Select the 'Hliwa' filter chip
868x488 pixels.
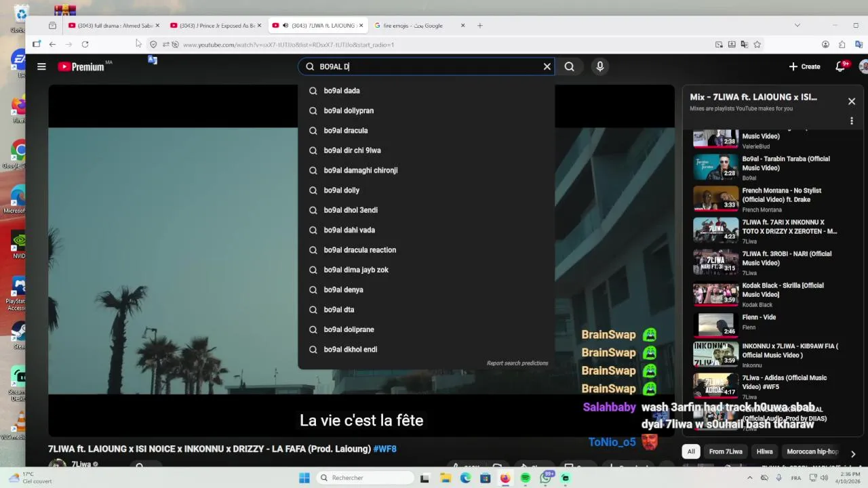765,451
